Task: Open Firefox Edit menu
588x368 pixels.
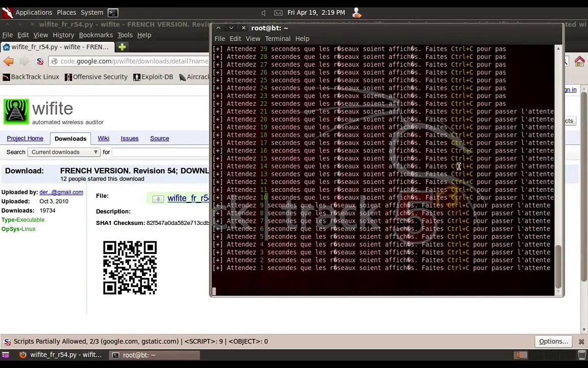Action: point(23,35)
